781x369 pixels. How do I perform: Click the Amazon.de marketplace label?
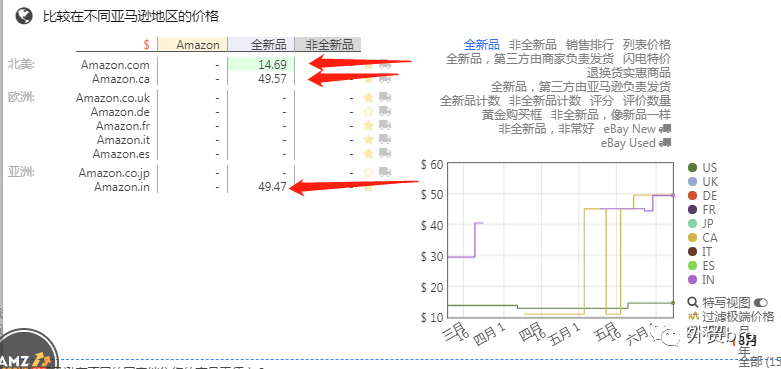[120, 112]
